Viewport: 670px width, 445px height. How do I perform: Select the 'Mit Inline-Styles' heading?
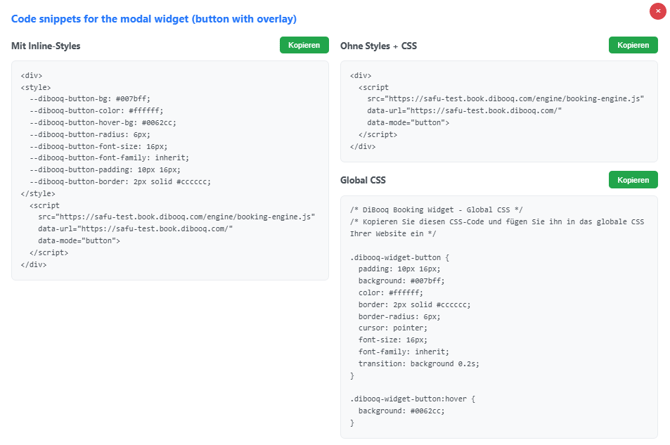(x=46, y=46)
